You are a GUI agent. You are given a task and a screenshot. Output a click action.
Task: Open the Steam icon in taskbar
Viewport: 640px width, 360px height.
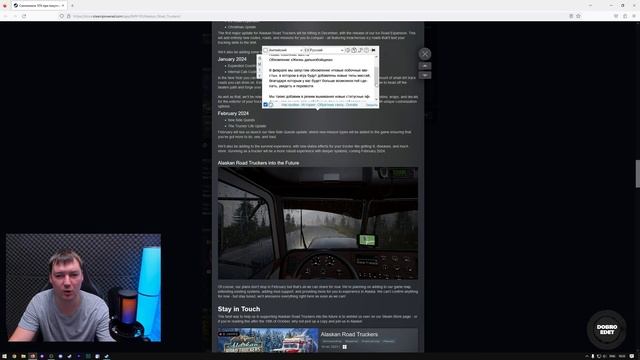pos(107,356)
